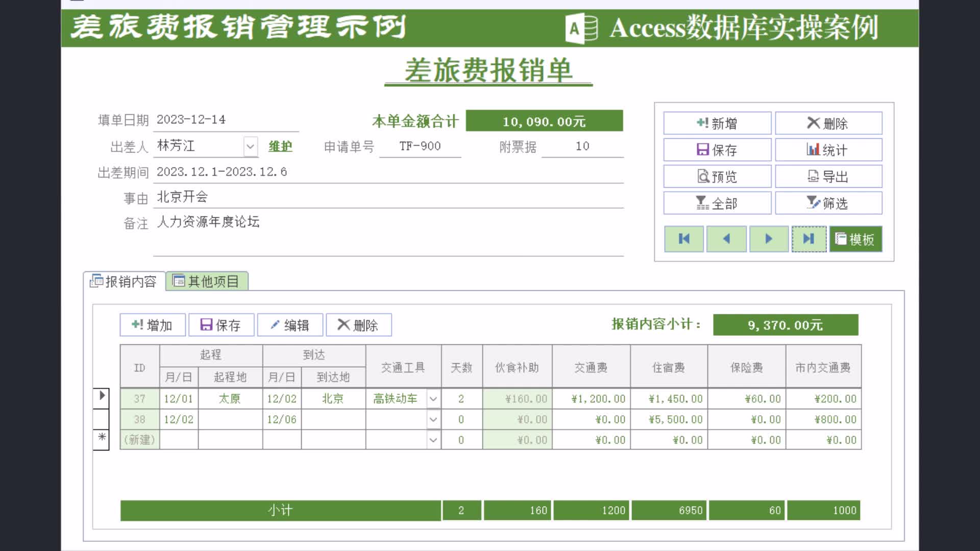Click the 填单日期 date field

pyautogui.click(x=226, y=120)
